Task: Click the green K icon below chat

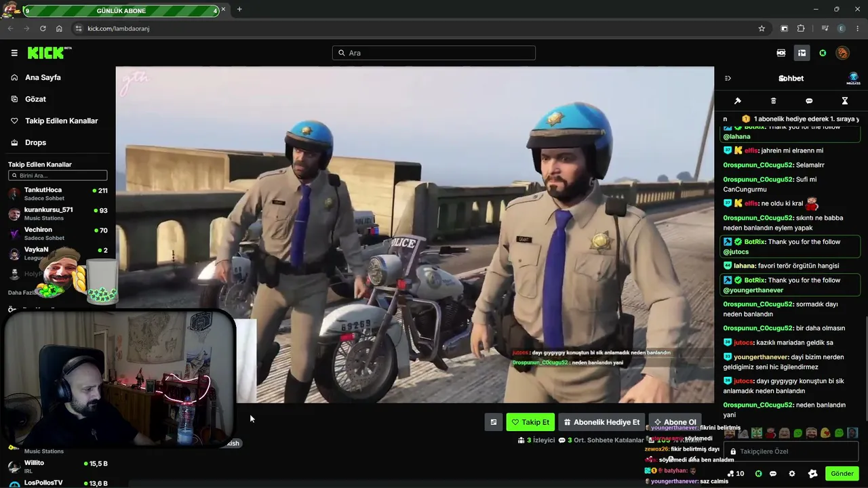Action: coord(759,474)
